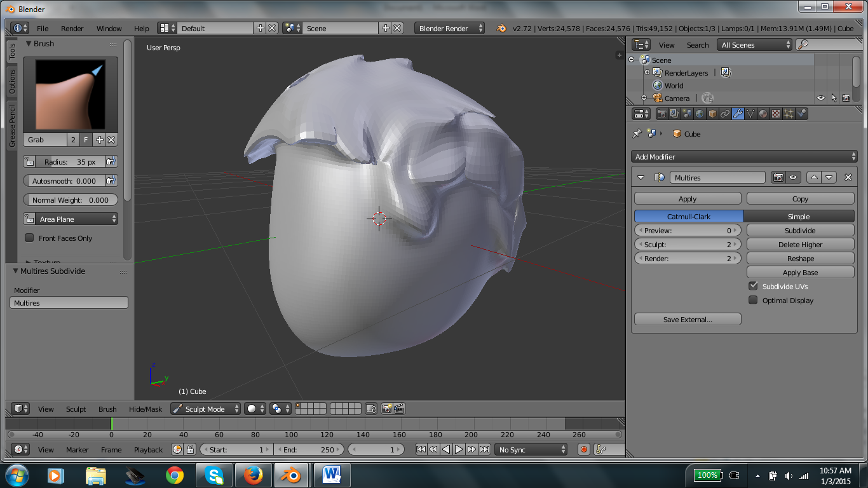Open the Modifiers properties tab wrench icon
This screenshot has height=488, width=868.
(x=738, y=114)
